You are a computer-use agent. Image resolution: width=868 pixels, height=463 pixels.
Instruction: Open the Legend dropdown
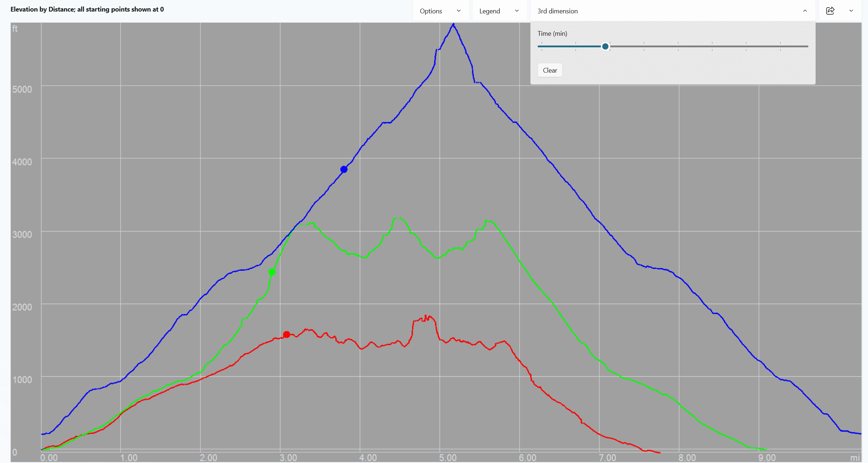click(499, 11)
